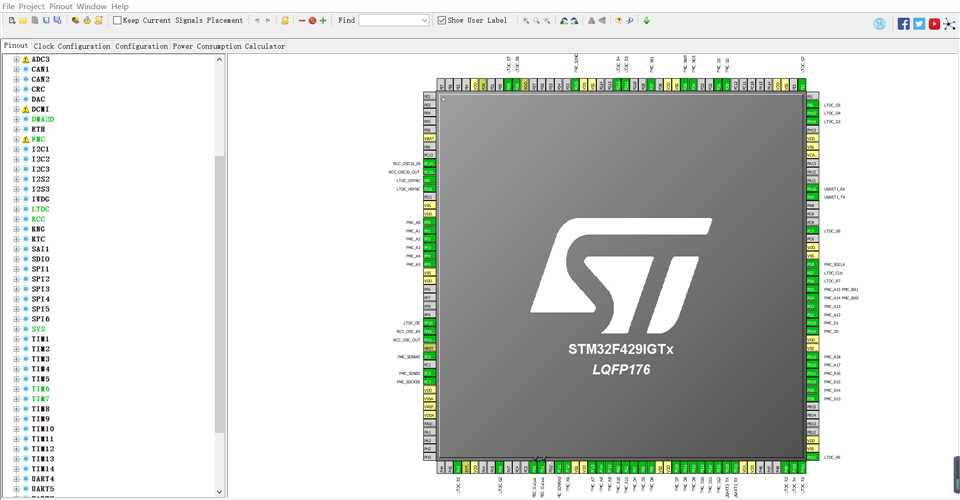Open the Find dropdown list

pyautogui.click(x=424, y=20)
